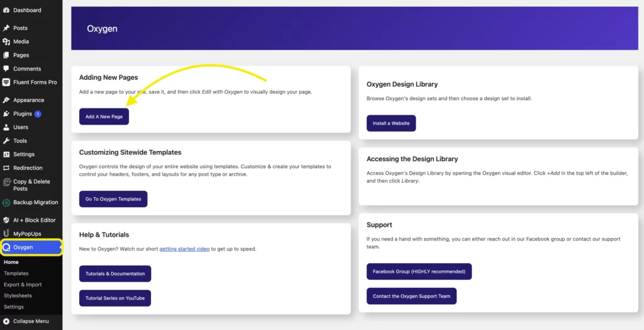The width and height of the screenshot is (644, 330).
Task: Click the Backup Migration icon
Action: point(6,202)
